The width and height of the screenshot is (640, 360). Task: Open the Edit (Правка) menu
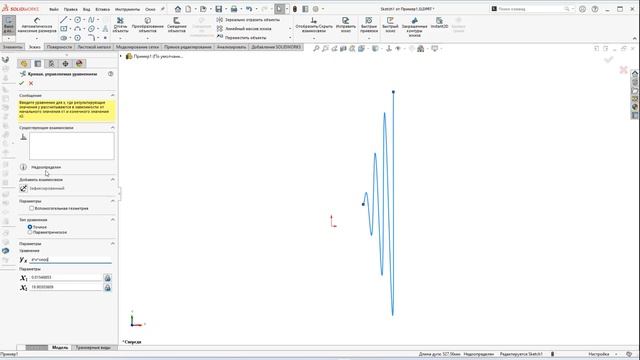(71, 9)
